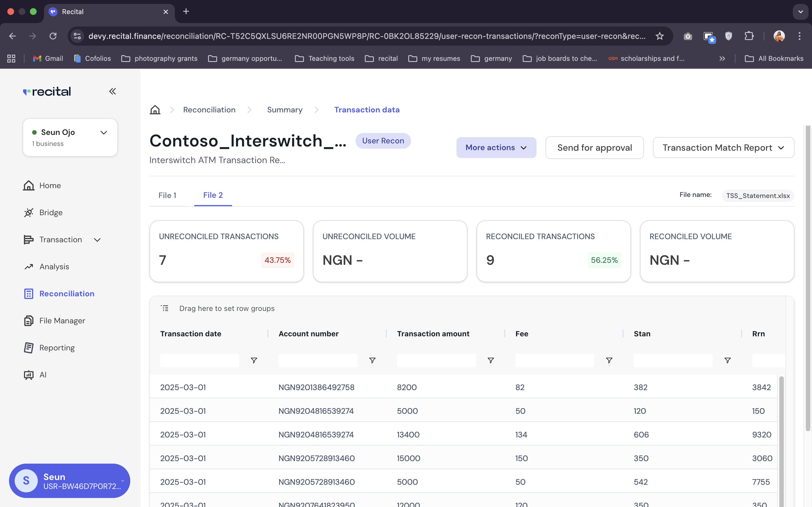Click the Transaction date column filter icon
The image size is (812, 507).
click(254, 361)
